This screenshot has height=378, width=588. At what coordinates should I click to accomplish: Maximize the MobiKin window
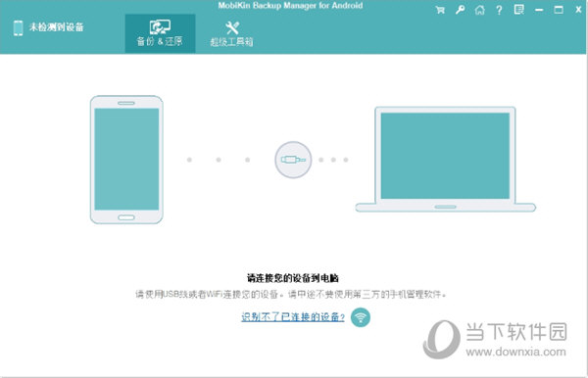(559, 10)
